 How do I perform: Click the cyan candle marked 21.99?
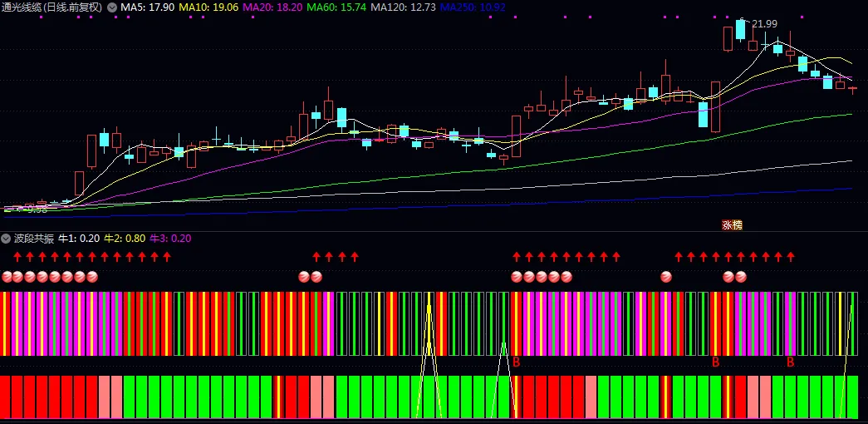(x=741, y=29)
